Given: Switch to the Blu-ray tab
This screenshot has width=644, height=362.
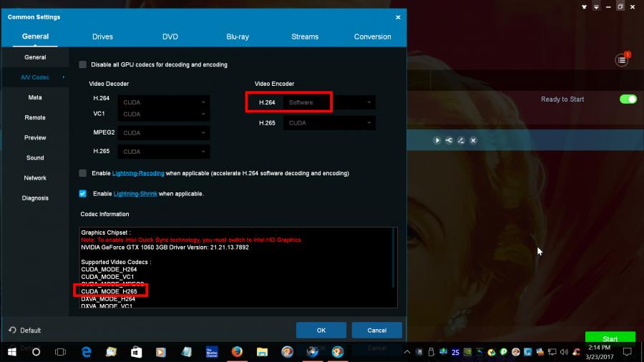Looking at the screenshot, I should point(238,36).
